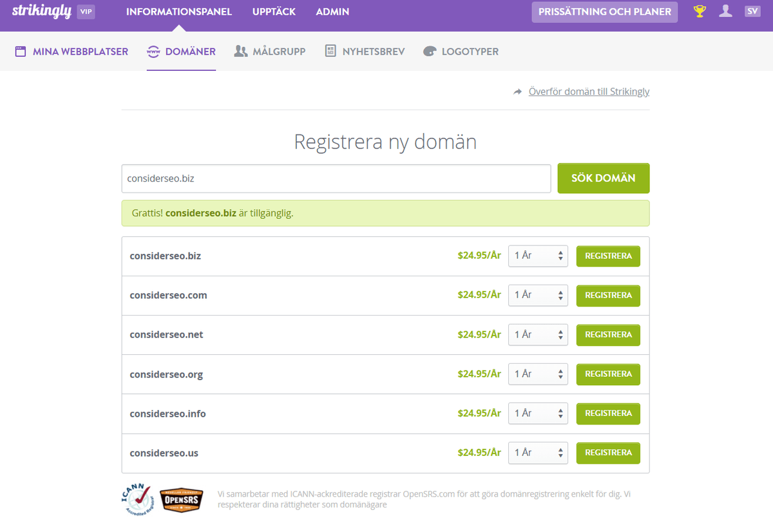Click the OpenSRS logo badge
The height and width of the screenshot is (532, 773).
182,500
